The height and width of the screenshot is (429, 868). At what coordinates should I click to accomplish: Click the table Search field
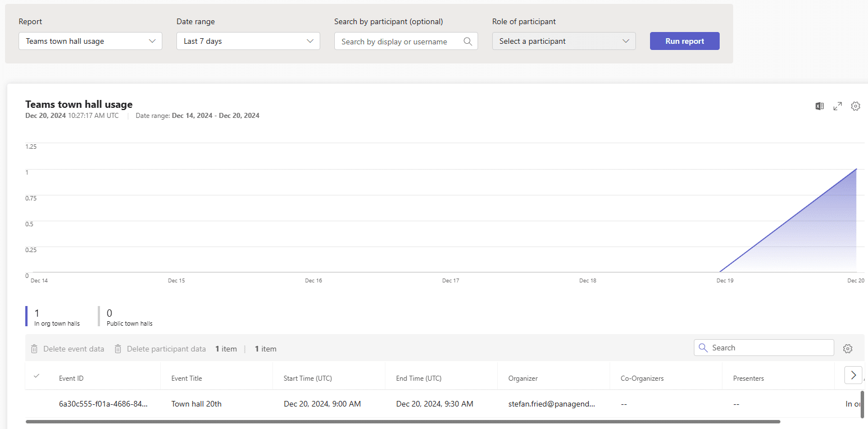(x=770, y=348)
